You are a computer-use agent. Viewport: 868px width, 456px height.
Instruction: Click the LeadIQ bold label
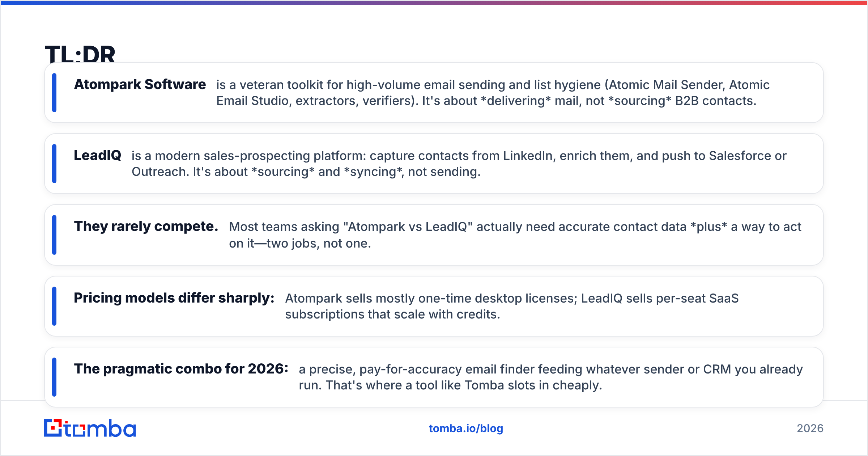[x=97, y=155]
